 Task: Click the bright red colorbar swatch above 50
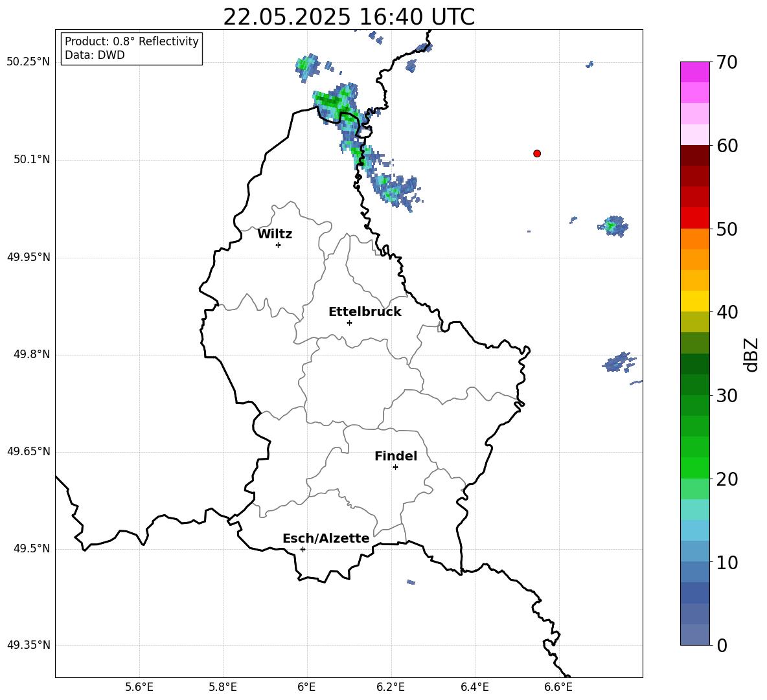pos(694,218)
